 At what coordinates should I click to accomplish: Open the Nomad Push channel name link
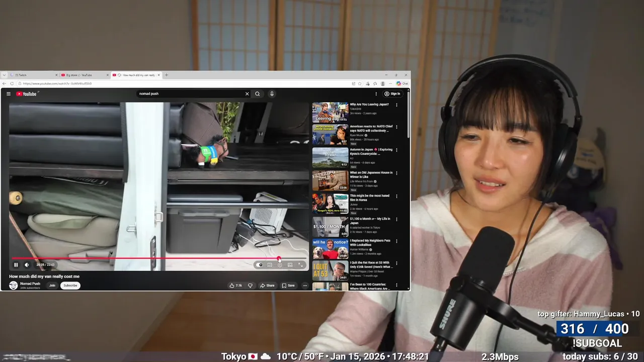pos(30,284)
